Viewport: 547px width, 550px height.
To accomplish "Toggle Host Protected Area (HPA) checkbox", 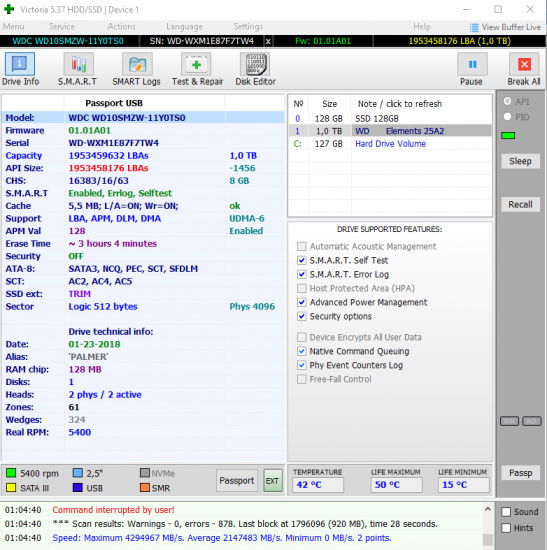I will 301,288.
